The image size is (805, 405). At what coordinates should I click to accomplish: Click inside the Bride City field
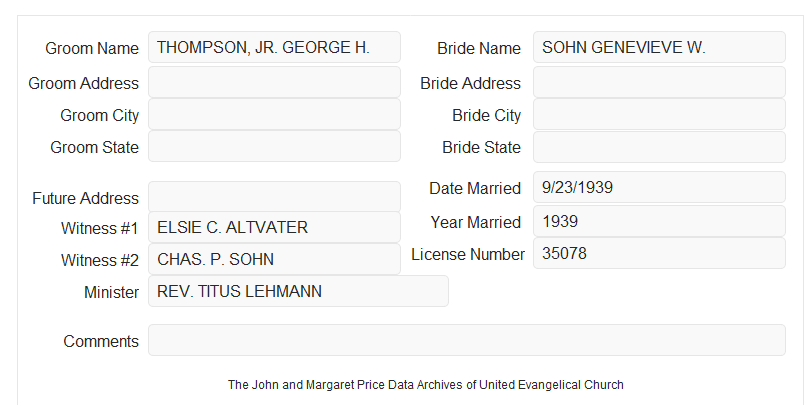(659, 114)
